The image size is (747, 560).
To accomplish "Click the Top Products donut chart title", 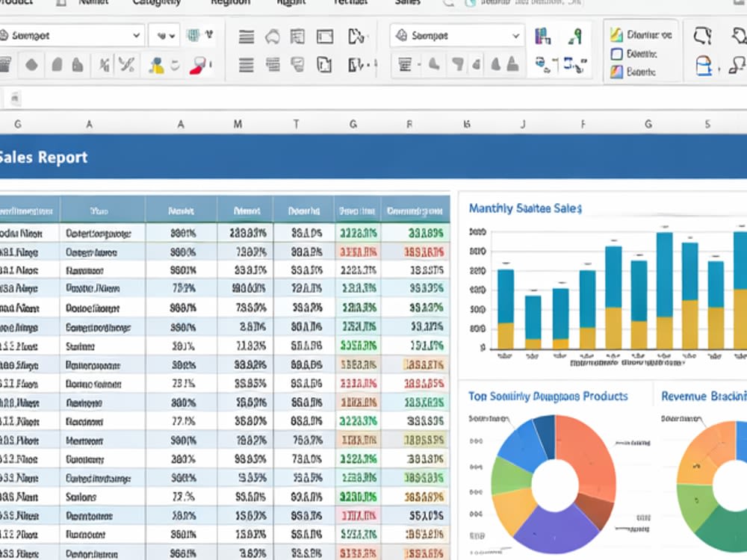I will click(x=548, y=396).
